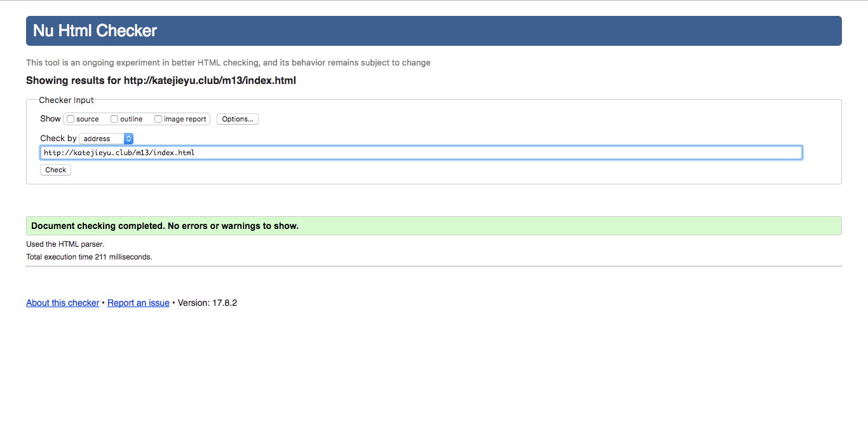Enable the image report checkbox
Image resolution: width=868 pixels, height=442 pixels.
pyautogui.click(x=158, y=119)
